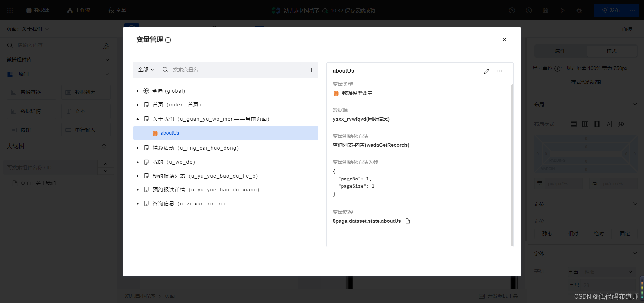
Task: Click the preview play icon in header
Action: click(x=562, y=10)
